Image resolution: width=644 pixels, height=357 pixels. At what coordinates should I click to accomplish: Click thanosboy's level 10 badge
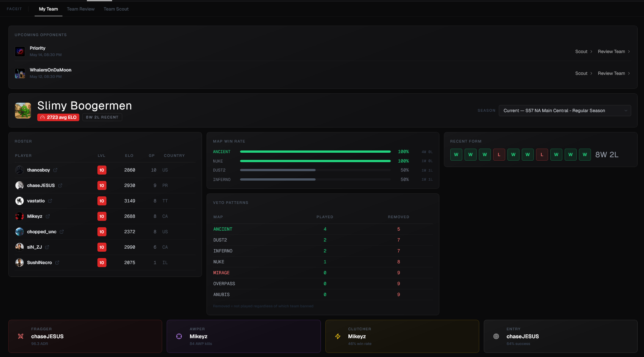[102, 170]
